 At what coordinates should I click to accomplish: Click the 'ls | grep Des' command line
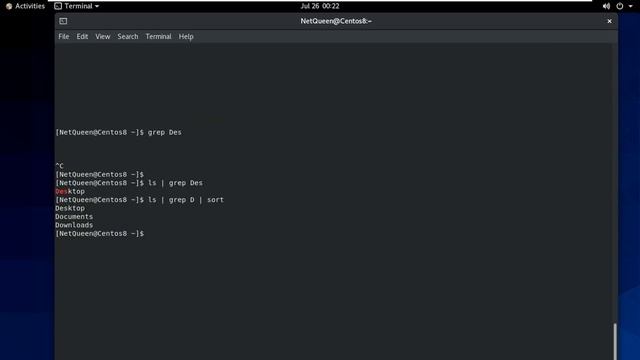[x=129, y=183]
